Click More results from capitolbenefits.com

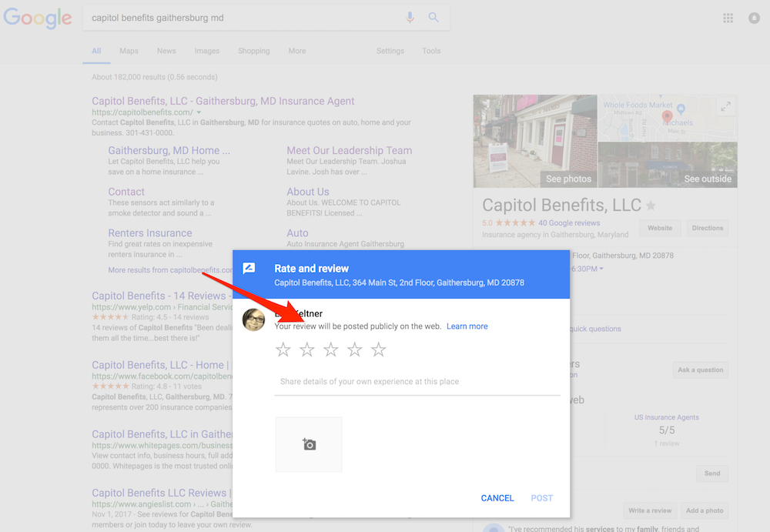pos(170,270)
